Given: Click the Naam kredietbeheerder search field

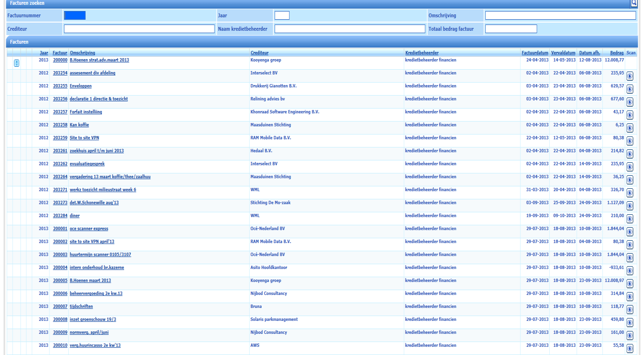Looking at the screenshot, I should pos(350,29).
